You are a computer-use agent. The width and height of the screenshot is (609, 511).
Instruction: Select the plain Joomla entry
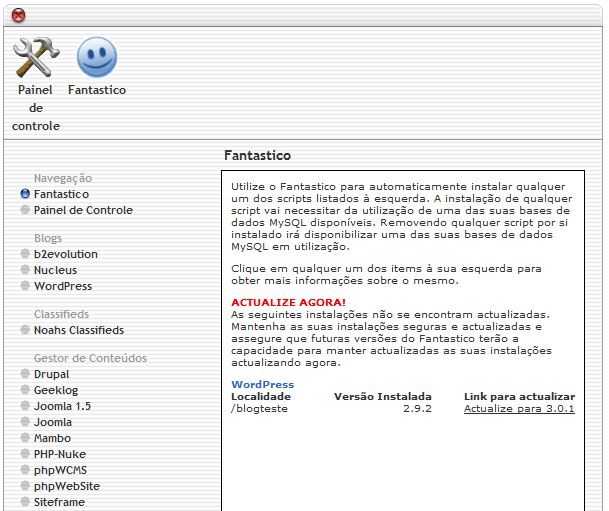pos(53,422)
